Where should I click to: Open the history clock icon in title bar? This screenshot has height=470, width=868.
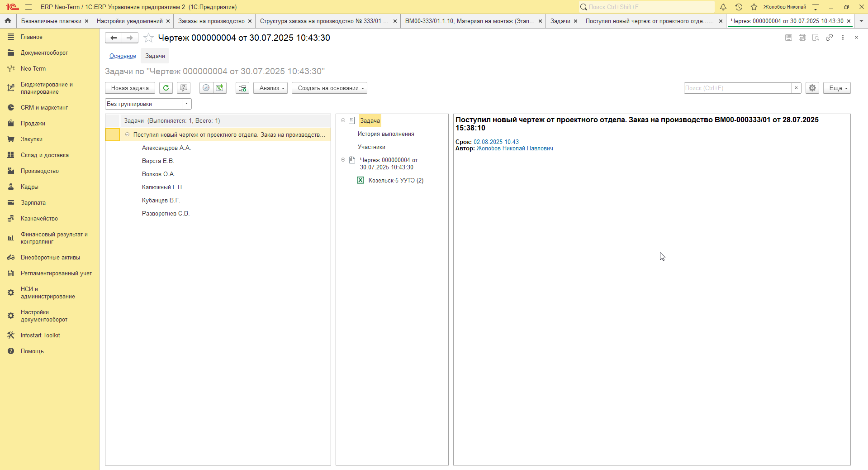[739, 7]
